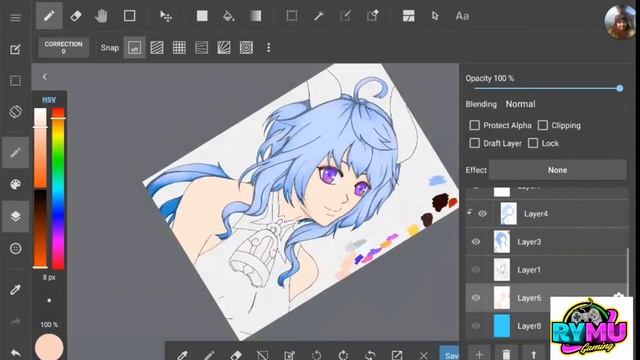Enable vanishing point snap guide
The image size is (640, 360).
click(202, 48)
